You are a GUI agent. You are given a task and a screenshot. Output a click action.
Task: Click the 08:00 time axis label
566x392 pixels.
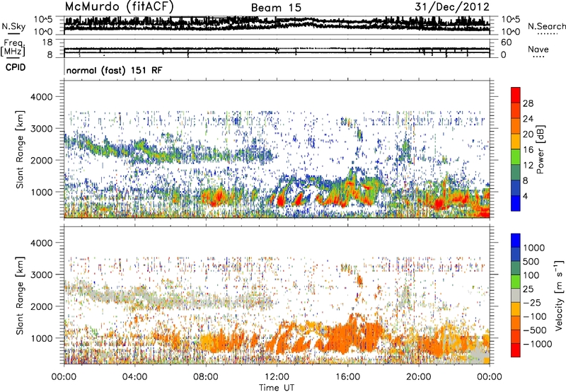coord(206,377)
